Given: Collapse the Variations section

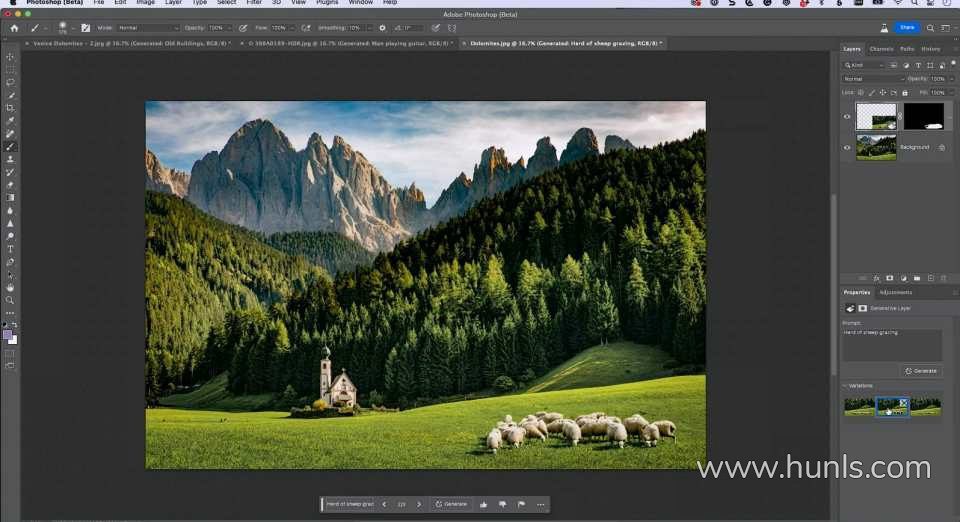Looking at the screenshot, I should pos(843,385).
